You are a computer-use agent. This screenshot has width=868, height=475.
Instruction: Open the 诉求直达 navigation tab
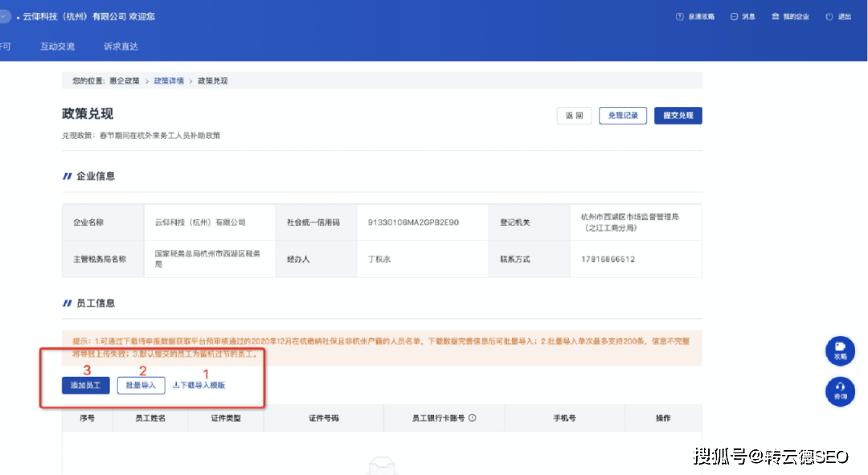click(x=121, y=47)
